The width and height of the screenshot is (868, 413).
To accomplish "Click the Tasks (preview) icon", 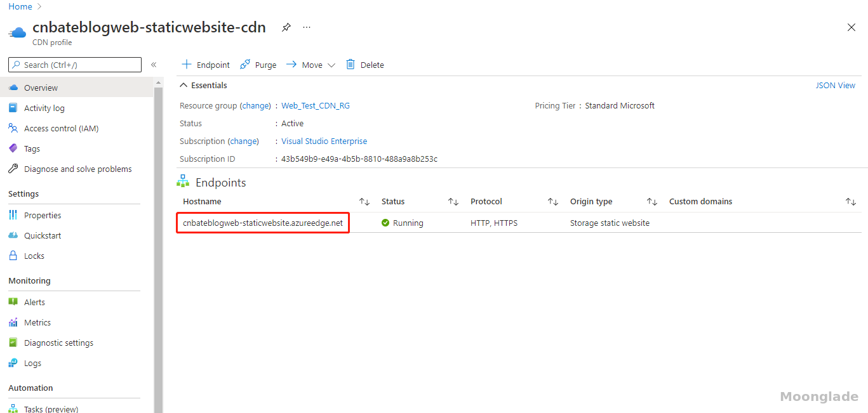I will click(x=13, y=409).
